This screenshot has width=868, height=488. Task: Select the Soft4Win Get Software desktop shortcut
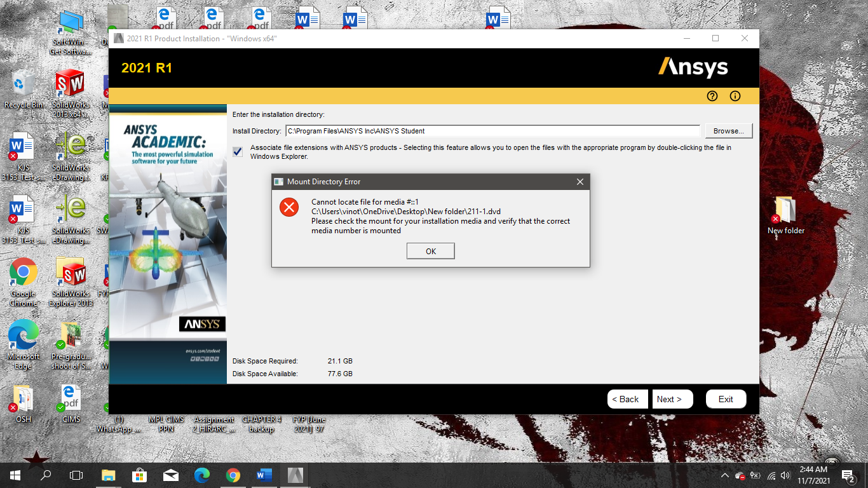click(x=70, y=32)
